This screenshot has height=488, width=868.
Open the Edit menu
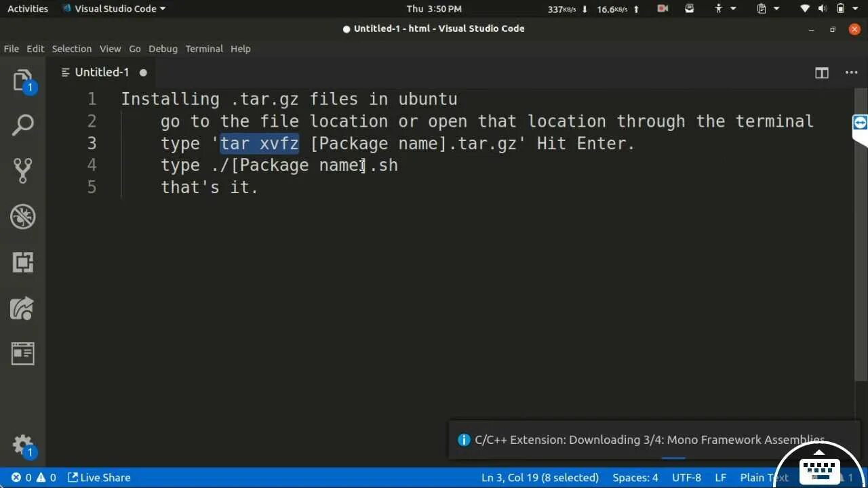[35, 49]
